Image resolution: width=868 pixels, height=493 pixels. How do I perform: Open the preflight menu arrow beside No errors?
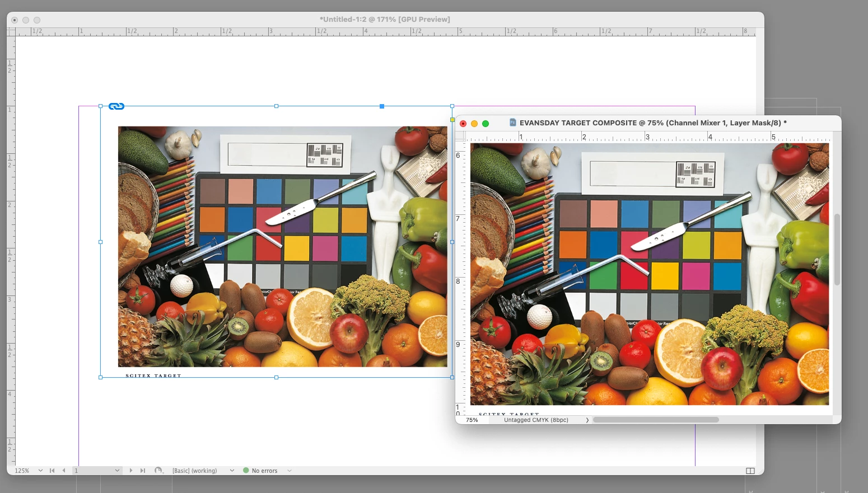pos(290,471)
